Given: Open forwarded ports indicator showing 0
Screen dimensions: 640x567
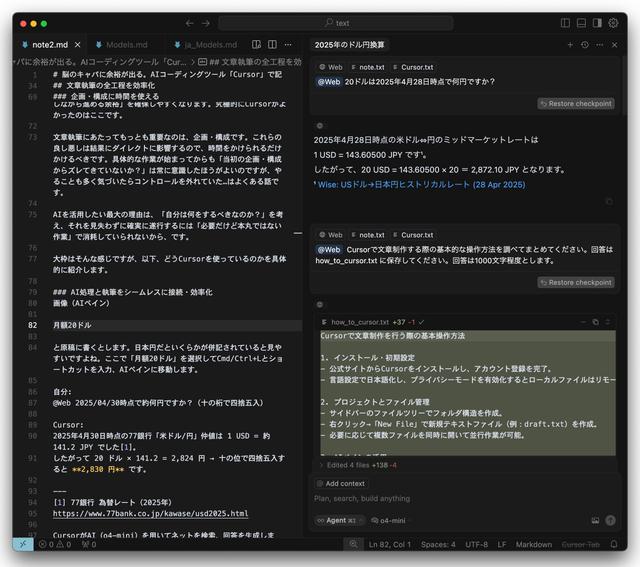Looking at the screenshot, I should tap(89, 545).
